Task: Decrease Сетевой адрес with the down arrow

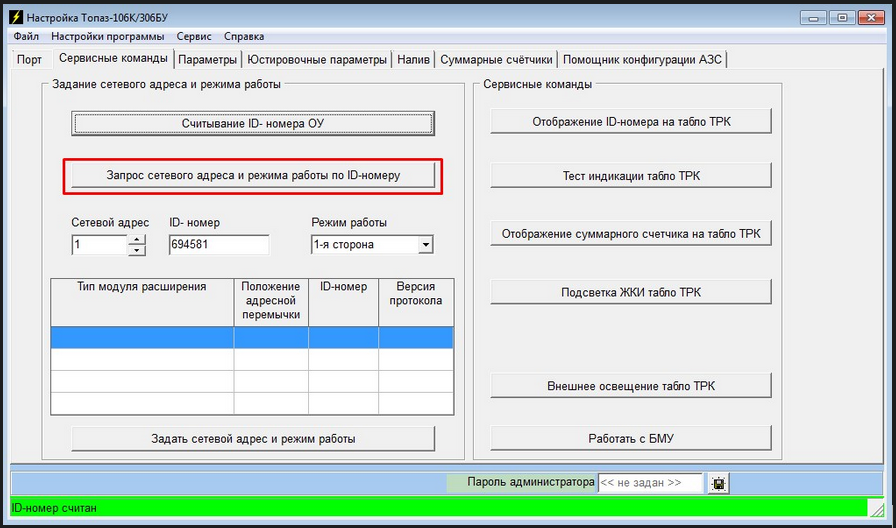Action: tap(137, 250)
